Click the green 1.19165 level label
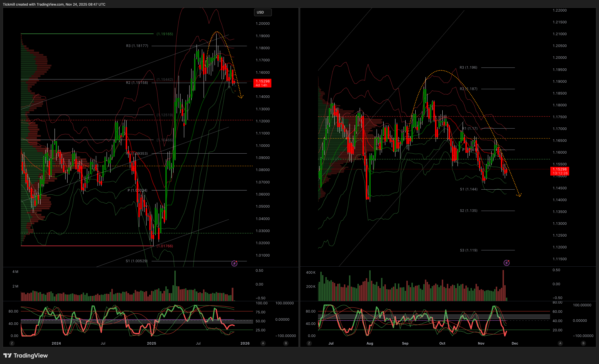 (165, 34)
